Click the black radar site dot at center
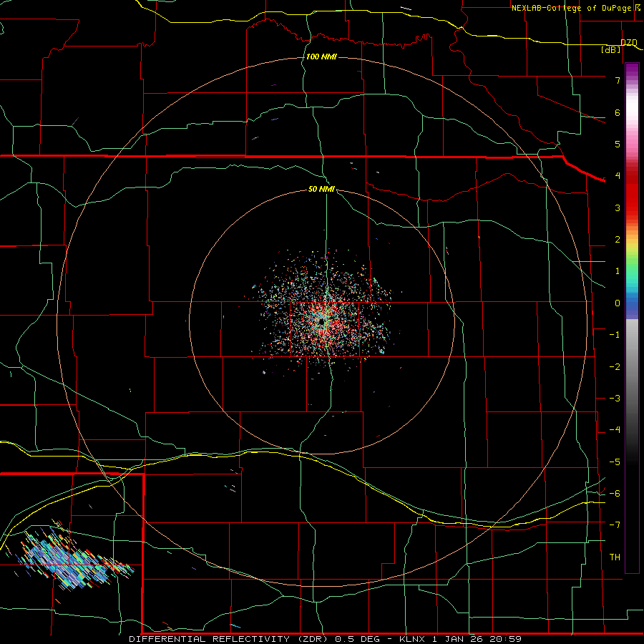 321,323
